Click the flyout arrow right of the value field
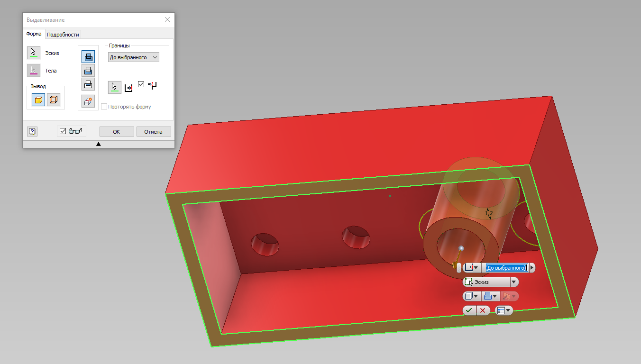The image size is (641, 364). point(532,268)
